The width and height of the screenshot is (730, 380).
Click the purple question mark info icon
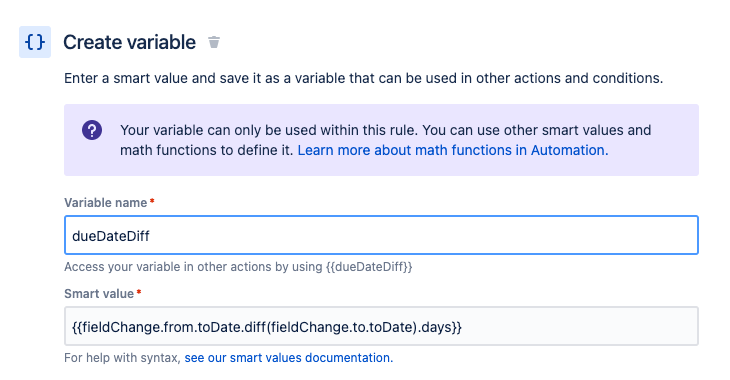point(92,130)
